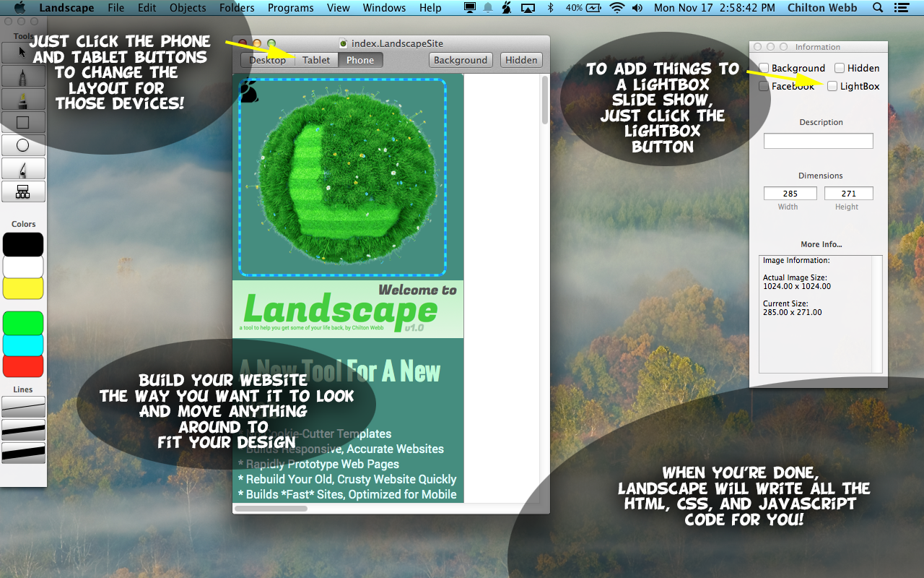The image size is (924, 578).
Task: Check the Hidden checkbox in Information panel
Action: click(840, 68)
